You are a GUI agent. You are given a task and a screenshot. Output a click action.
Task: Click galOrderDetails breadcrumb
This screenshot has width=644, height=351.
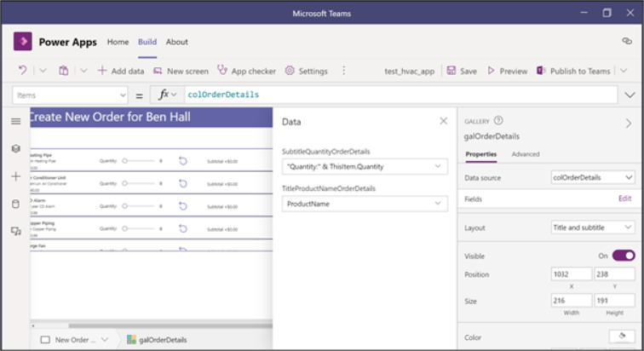pos(157,340)
